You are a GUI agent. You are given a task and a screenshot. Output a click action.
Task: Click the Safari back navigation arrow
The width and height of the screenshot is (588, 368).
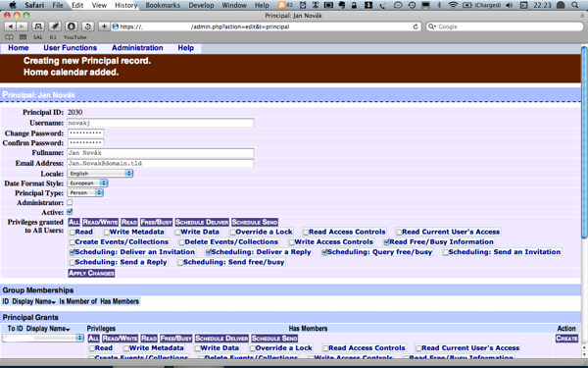pyautogui.click(x=10, y=26)
